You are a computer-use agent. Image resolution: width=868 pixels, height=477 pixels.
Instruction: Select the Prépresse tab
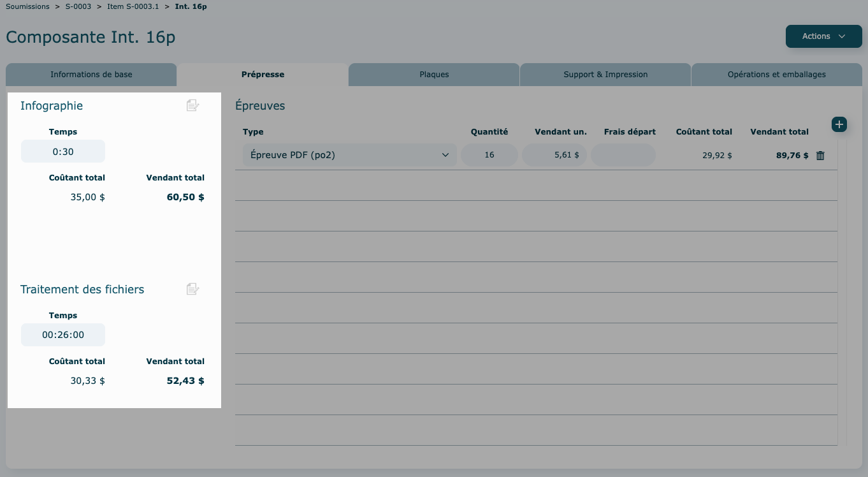pos(263,75)
